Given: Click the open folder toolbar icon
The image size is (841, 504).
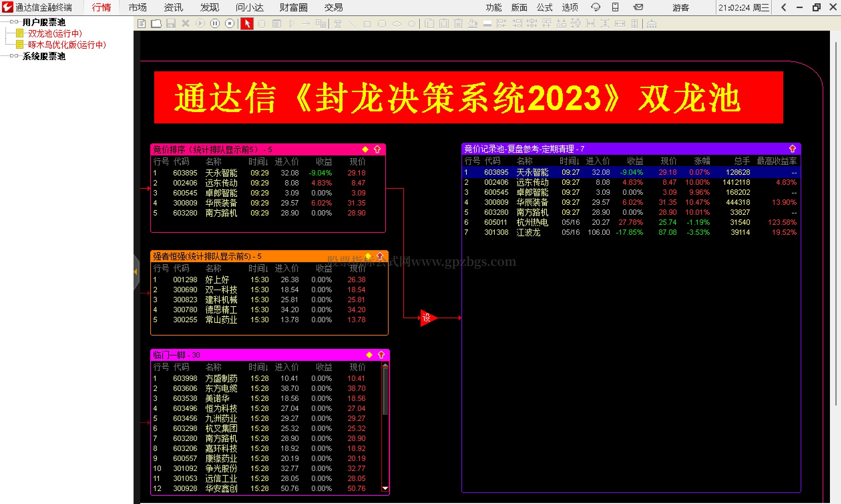Looking at the screenshot, I should [156, 24].
